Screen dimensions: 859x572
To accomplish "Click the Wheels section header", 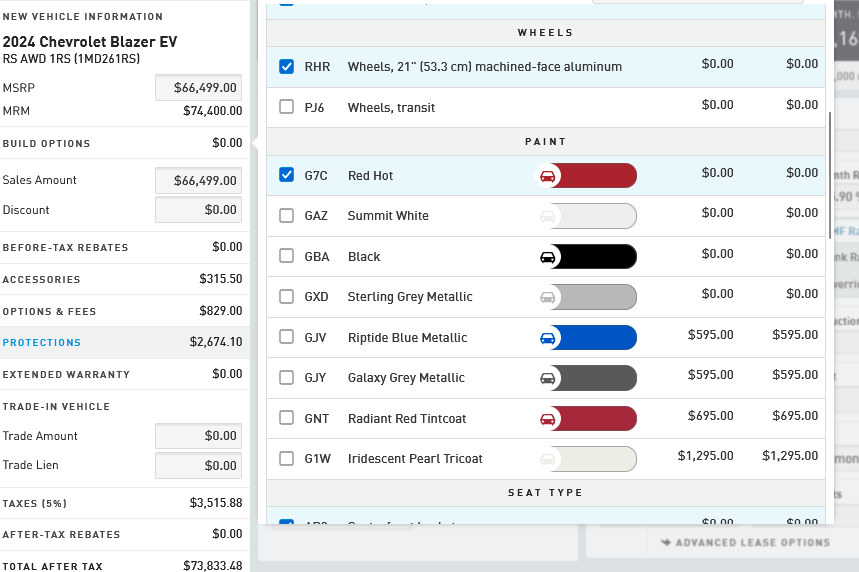I will coord(546,33).
